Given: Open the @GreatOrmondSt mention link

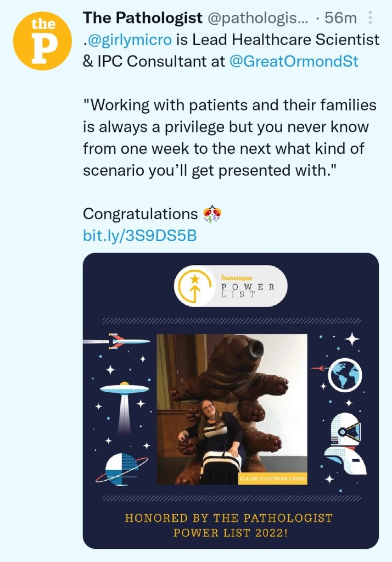Looking at the screenshot, I should [x=293, y=61].
